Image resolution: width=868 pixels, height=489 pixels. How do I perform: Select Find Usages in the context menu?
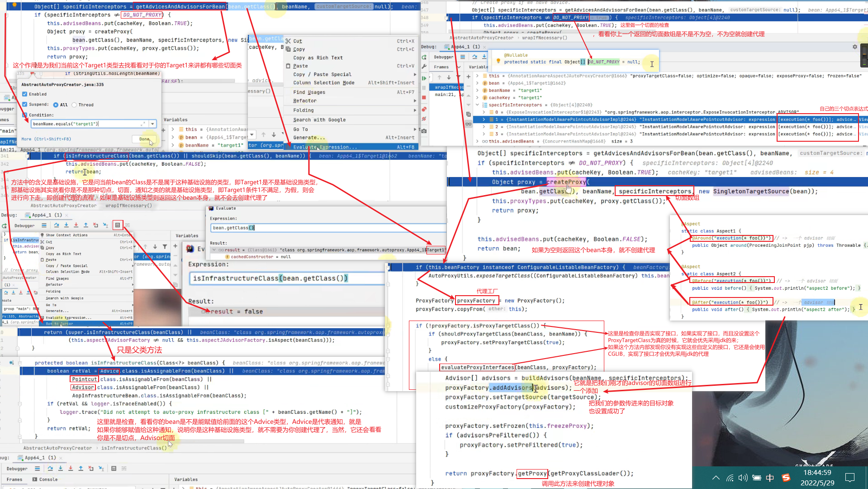coord(309,92)
